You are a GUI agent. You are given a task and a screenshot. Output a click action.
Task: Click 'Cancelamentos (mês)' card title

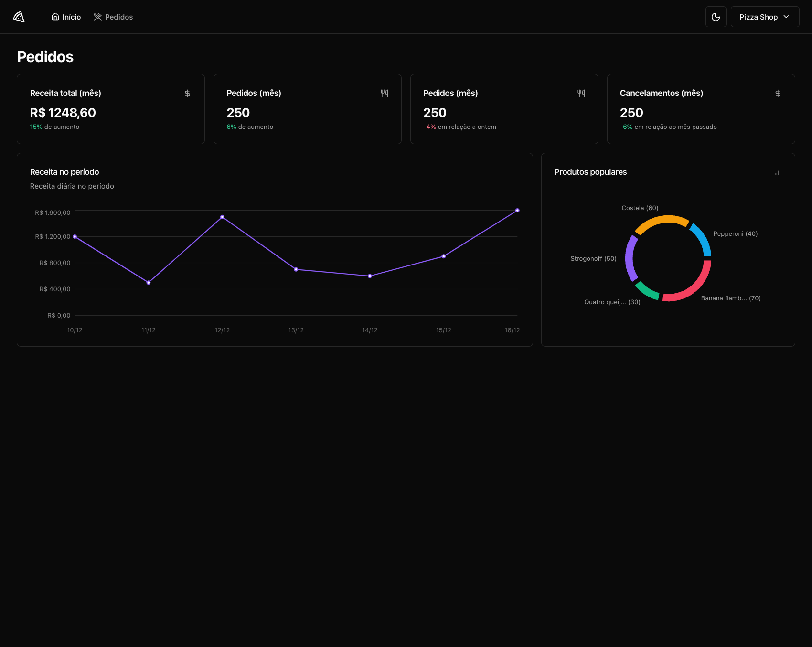pyautogui.click(x=662, y=93)
